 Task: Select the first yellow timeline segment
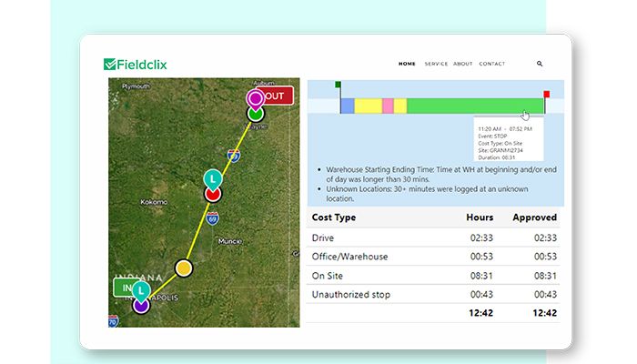369,106
